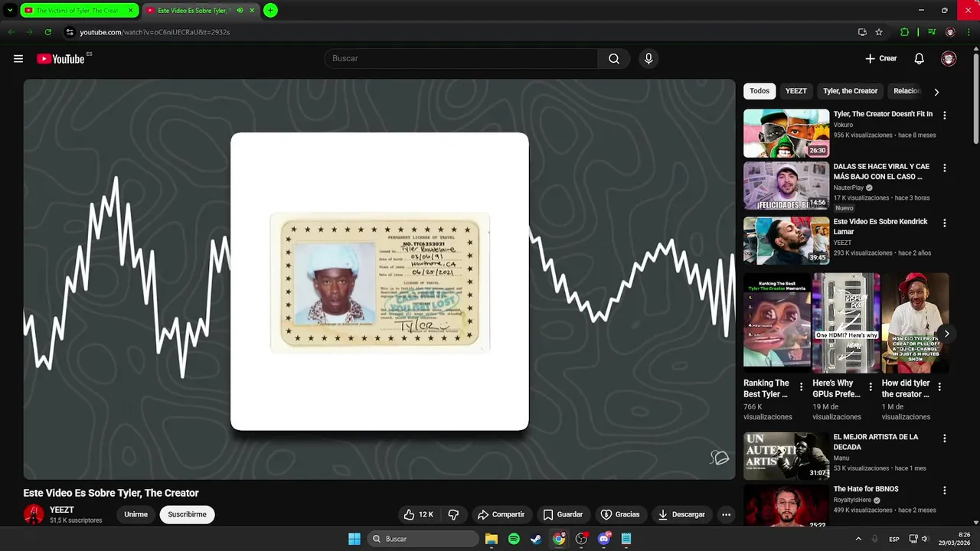Open the YouTube account avatar menu
Screen dimensions: 980x551
(x=949, y=59)
